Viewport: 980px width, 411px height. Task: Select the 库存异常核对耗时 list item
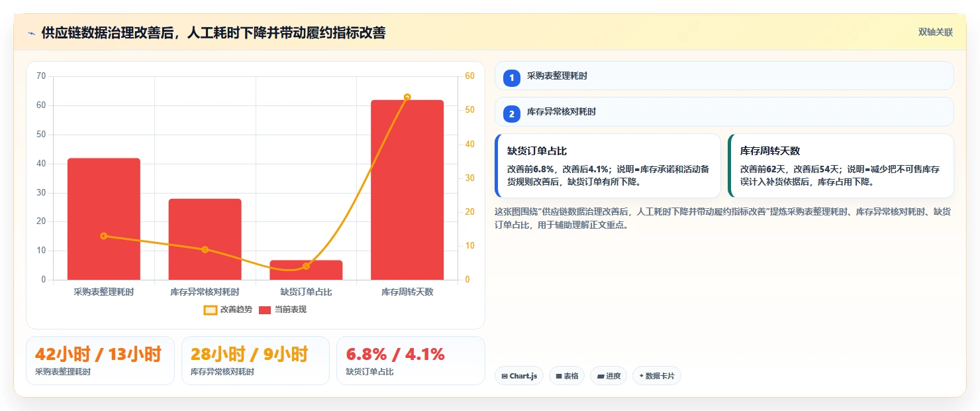(724, 111)
